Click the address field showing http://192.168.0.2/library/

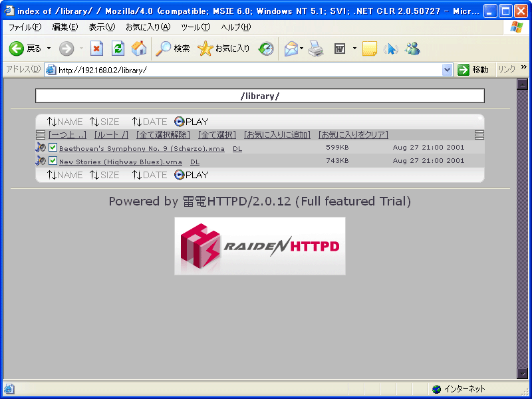(249, 70)
